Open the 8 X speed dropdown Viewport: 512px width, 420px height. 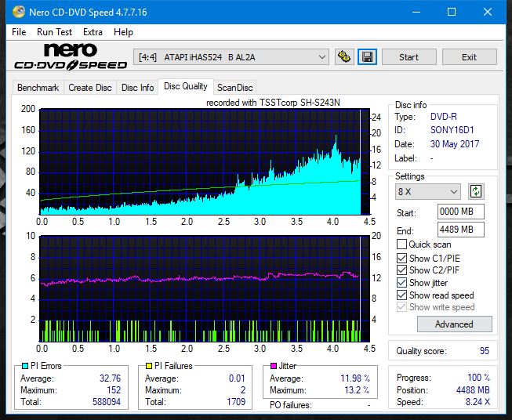(428, 191)
